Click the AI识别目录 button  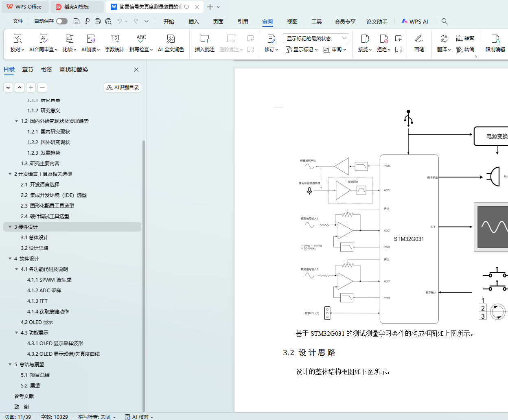(x=123, y=87)
